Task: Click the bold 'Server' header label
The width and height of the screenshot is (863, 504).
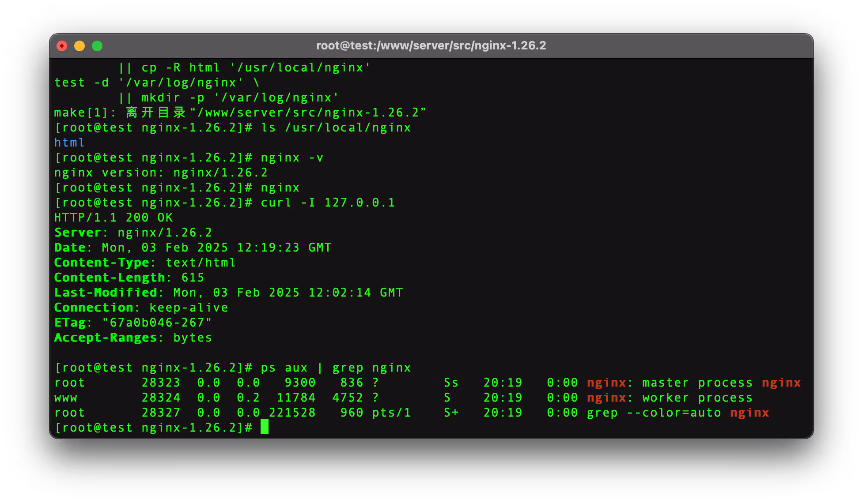Action: pos(78,233)
